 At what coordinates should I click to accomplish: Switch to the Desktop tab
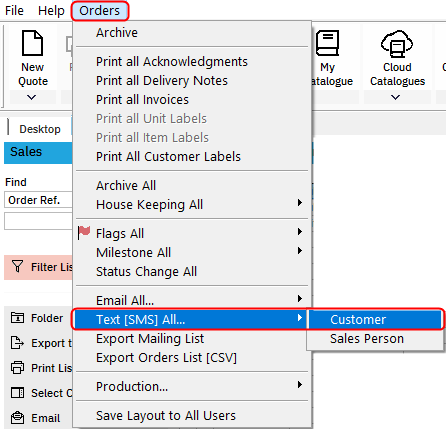point(40,129)
